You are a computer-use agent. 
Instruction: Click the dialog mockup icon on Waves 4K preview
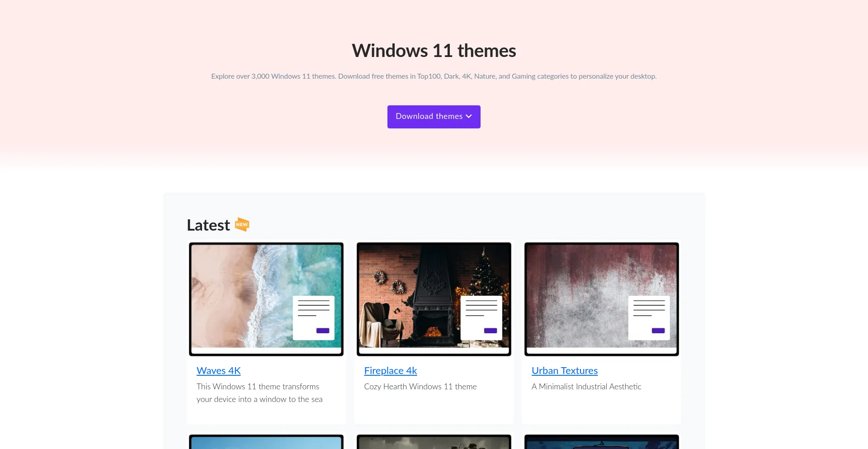(x=314, y=318)
